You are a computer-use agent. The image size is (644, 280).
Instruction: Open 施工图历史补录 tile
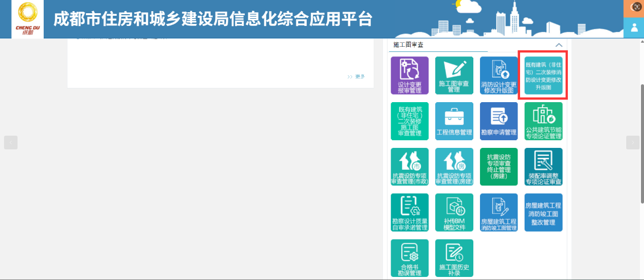coord(454,258)
